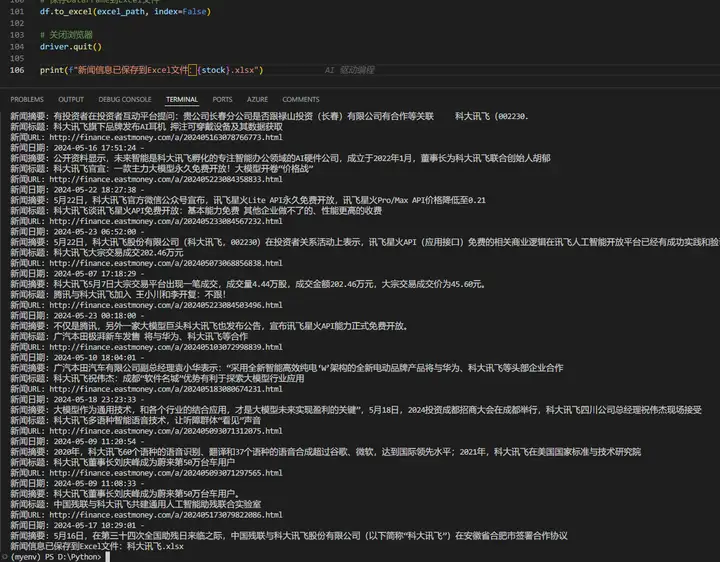Click the date line 2024-05-18 23:23:33
This screenshot has width=720, height=562.
pos(77,399)
